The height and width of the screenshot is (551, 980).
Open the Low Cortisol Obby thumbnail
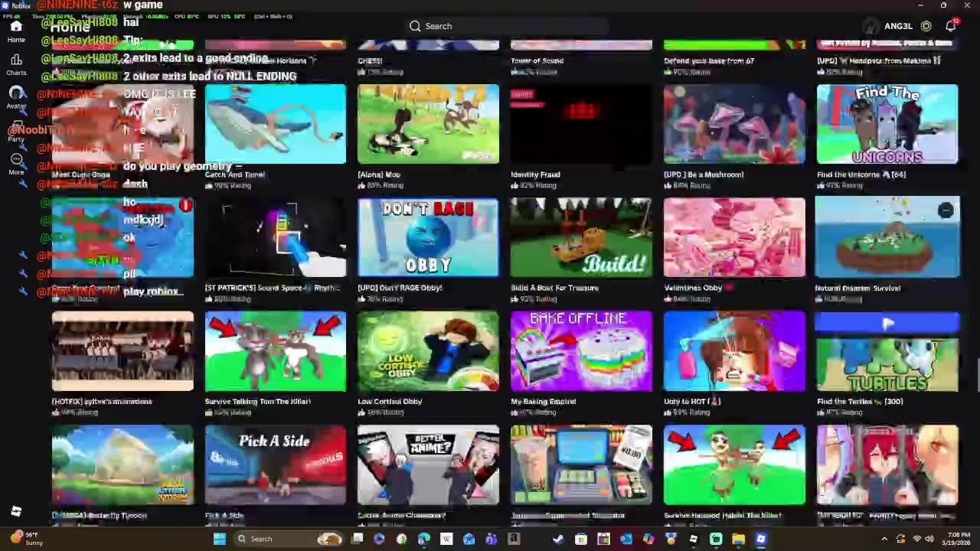tap(428, 351)
